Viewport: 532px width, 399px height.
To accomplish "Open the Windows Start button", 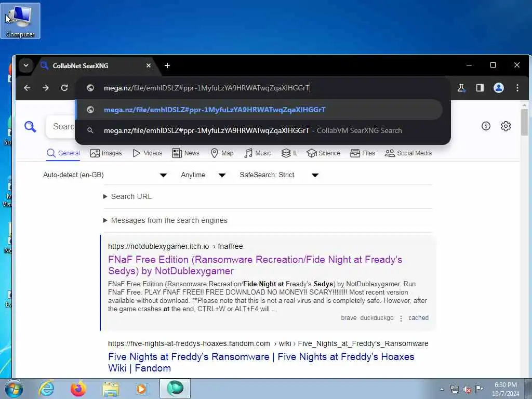I will click(14, 389).
